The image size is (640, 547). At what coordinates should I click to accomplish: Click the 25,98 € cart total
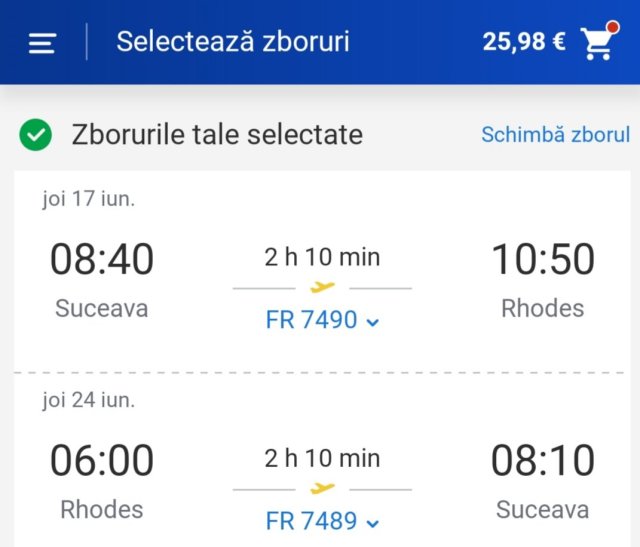(x=523, y=42)
